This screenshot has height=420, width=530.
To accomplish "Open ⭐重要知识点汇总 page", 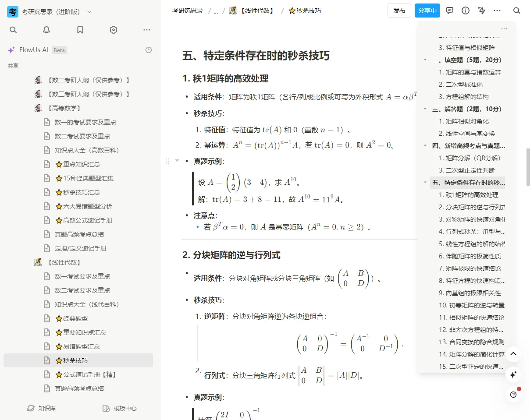I will point(81,332).
